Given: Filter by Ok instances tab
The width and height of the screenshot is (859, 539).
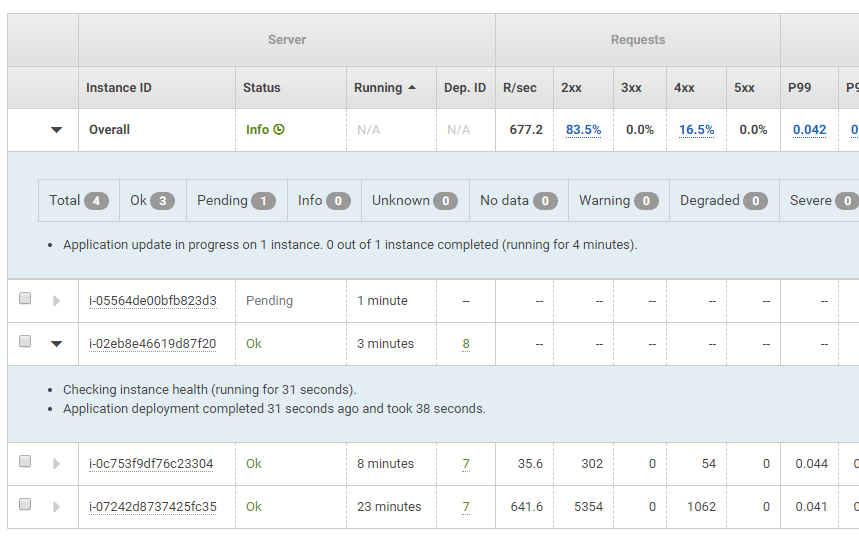Looking at the screenshot, I should pyautogui.click(x=153, y=200).
